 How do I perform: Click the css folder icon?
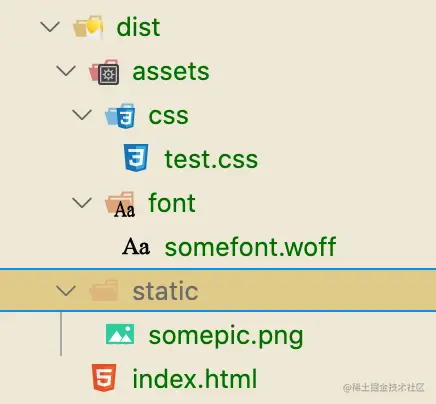coord(120,116)
